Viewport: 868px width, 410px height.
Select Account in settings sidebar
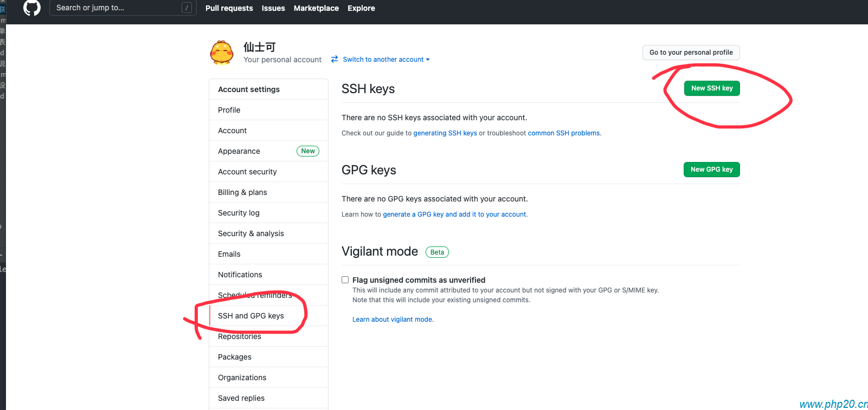[x=268, y=131]
